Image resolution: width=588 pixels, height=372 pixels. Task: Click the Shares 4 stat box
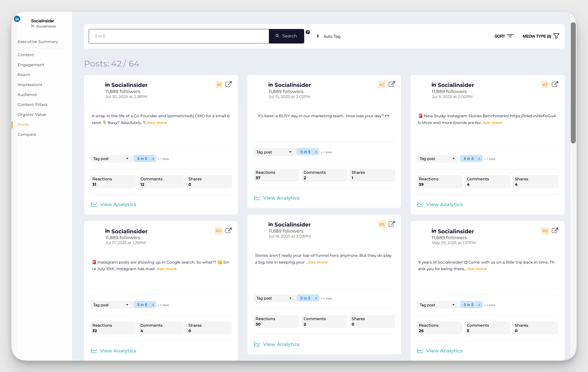coord(535,182)
